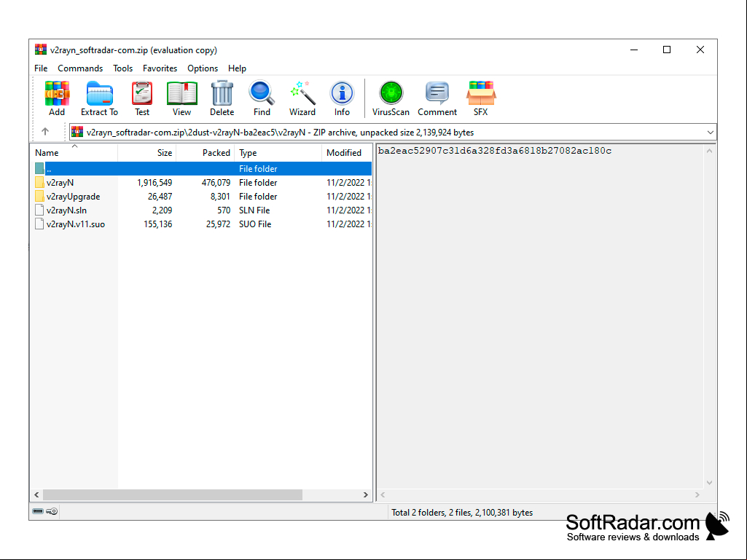Sort by Packed column header
Image resolution: width=747 pixels, height=560 pixels.
pos(206,152)
